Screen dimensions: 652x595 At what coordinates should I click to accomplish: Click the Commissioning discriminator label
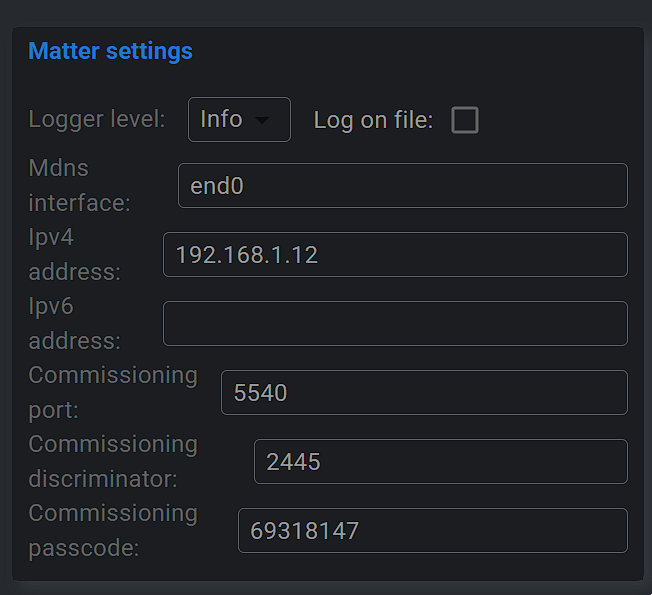[112, 461]
